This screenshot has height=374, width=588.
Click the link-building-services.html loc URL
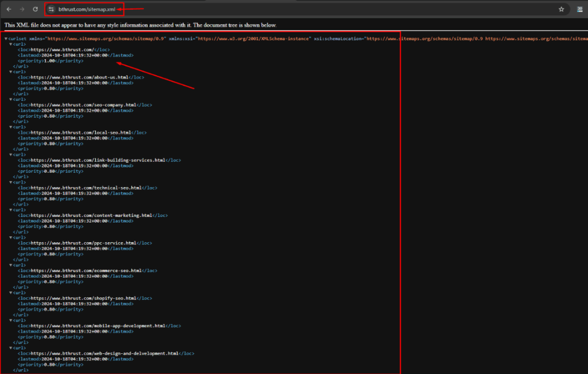coord(98,160)
